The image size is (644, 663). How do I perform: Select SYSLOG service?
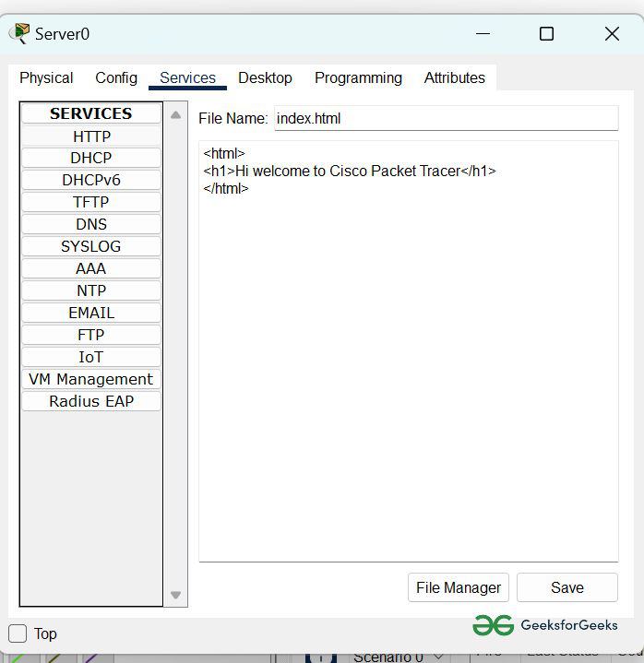tap(91, 246)
